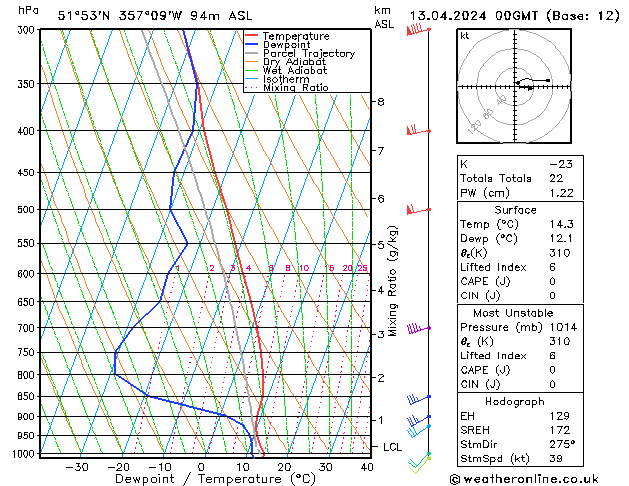
Task: Click the Most Unstable CIN (J) row
Action: point(520,384)
